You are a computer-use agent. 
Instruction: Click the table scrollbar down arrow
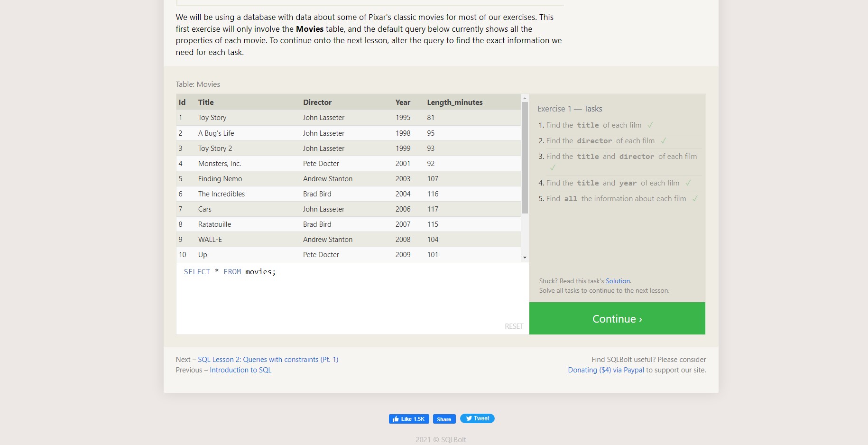pos(525,258)
